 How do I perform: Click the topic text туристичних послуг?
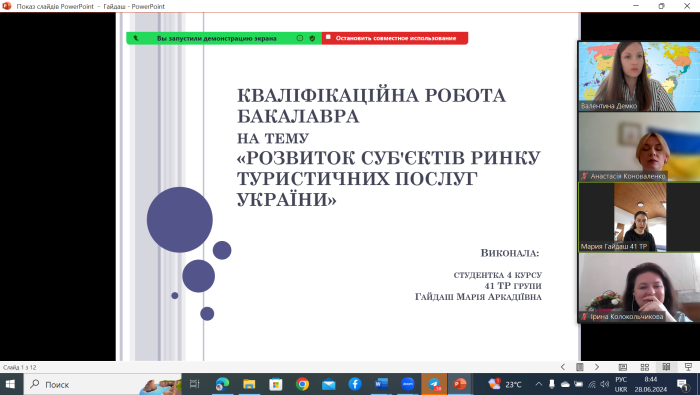[x=357, y=179]
